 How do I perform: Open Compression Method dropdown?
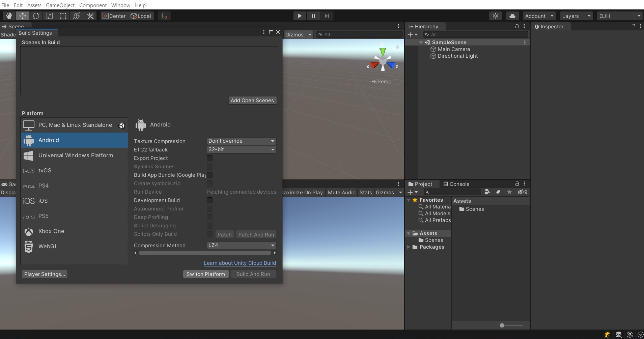pyautogui.click(x=242, y=245)
